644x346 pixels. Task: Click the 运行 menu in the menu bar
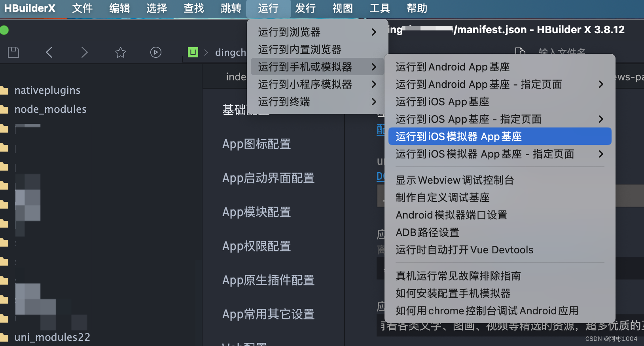pos(268,8)
